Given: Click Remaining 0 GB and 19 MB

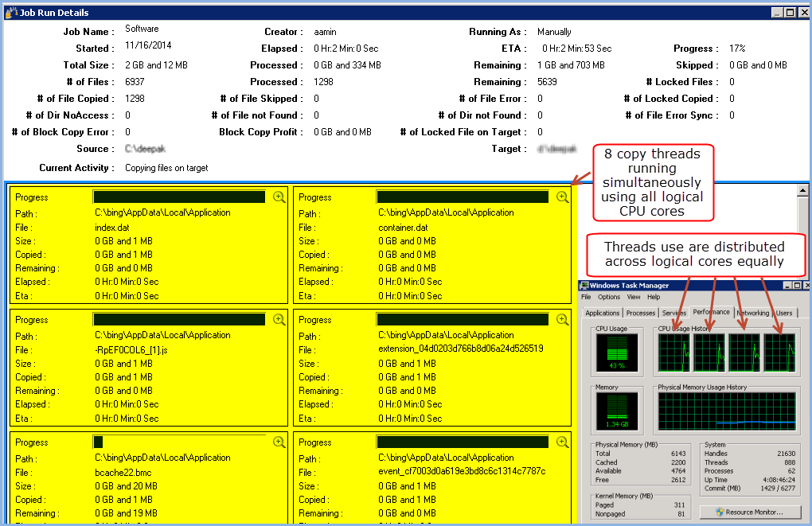Looking at the screenshot, I should tap(126, 513).
